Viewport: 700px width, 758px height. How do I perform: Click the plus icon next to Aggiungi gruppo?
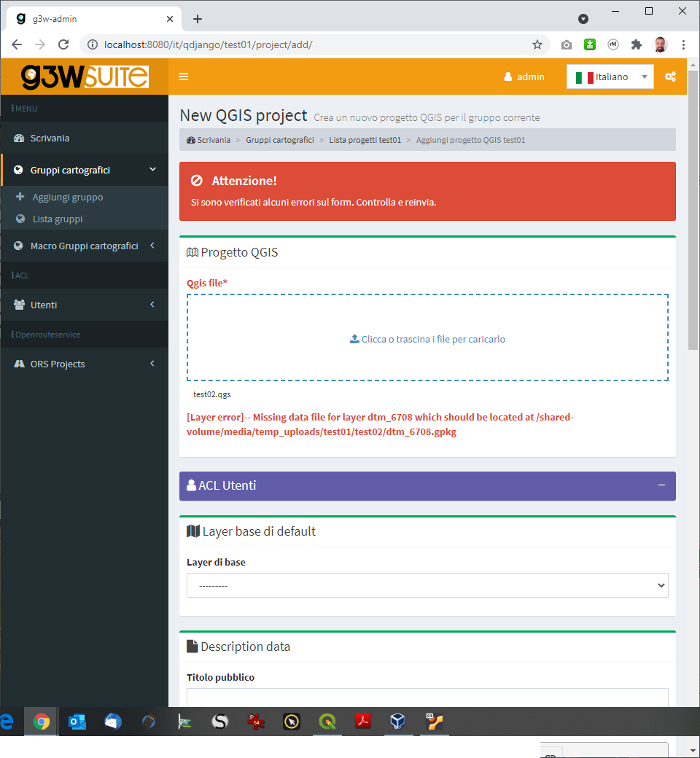[20, 197]
